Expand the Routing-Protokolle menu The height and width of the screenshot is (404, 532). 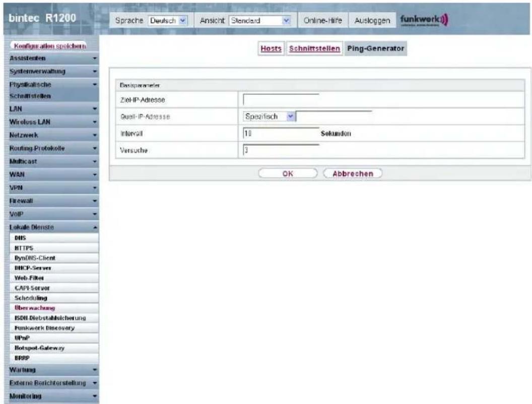(x=53, y=148)
